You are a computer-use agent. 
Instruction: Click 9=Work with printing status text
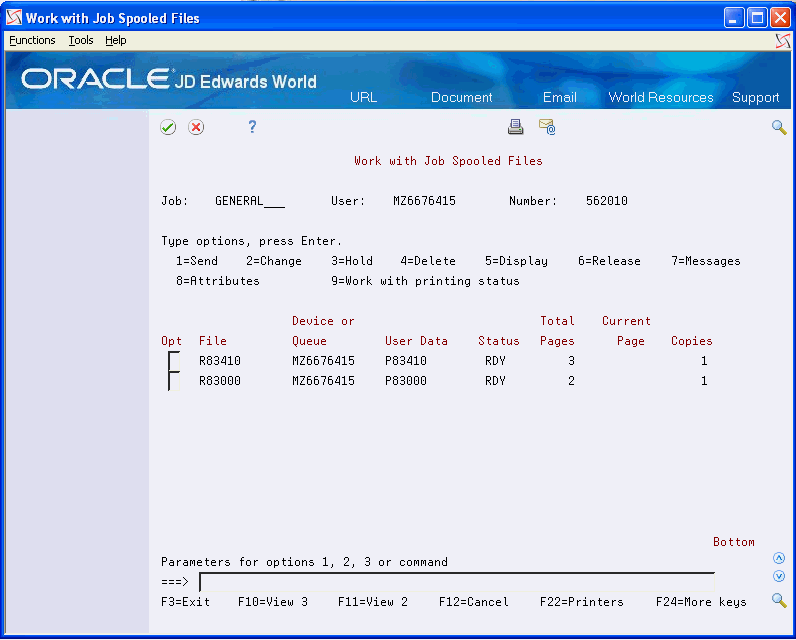tap(425, 281)
